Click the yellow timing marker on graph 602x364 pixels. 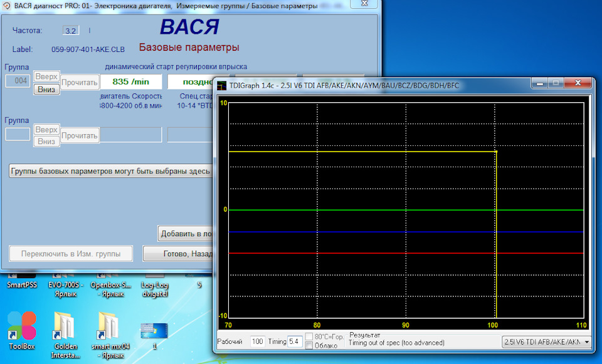click(x=496, y=152)
